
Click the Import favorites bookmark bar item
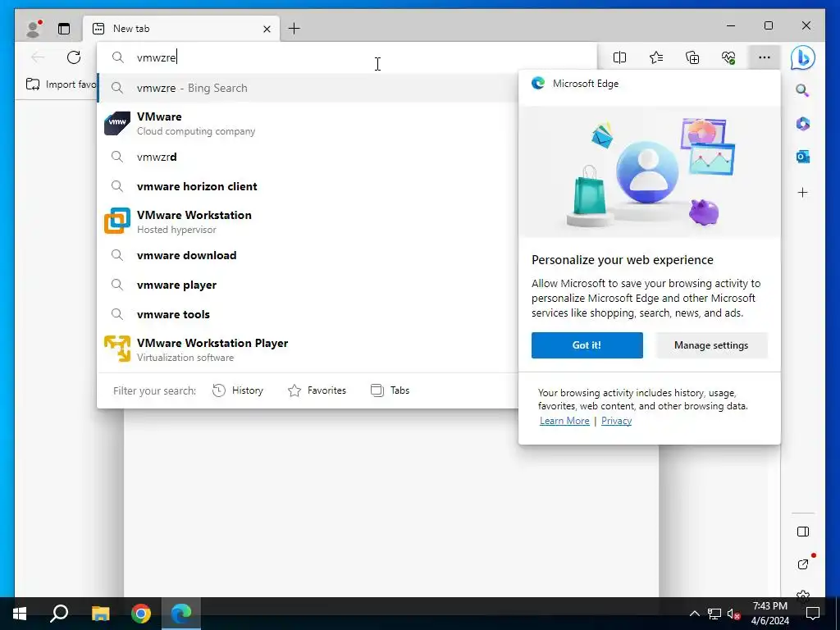click(x=61, y=84)
